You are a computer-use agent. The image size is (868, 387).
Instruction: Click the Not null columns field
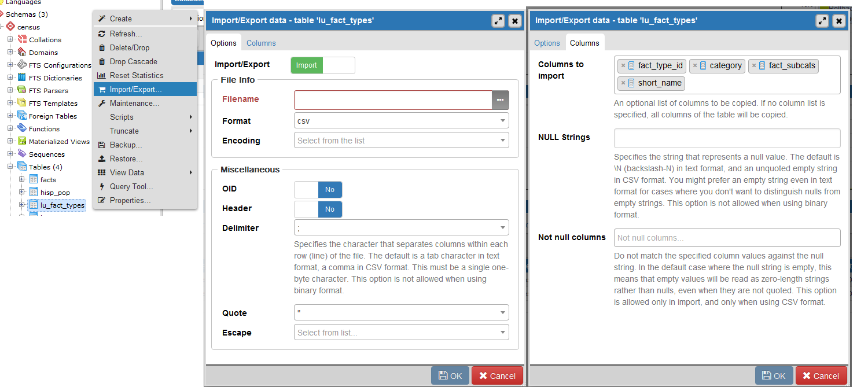727,238
